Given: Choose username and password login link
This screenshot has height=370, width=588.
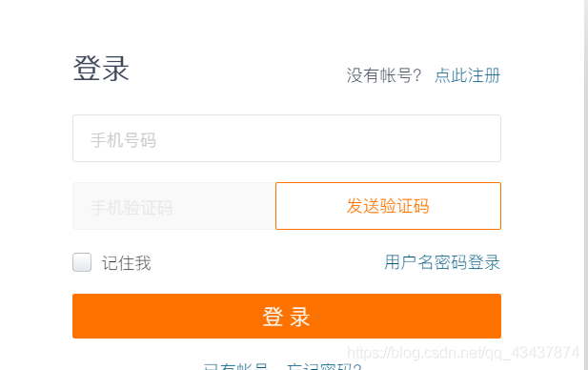Looking at the screenshot, I should (x=442, y=262).
